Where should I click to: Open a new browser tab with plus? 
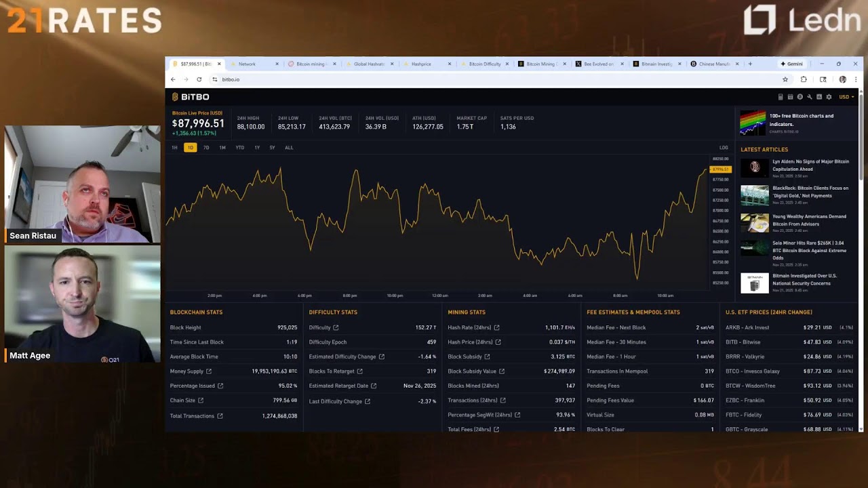(750, 64)
